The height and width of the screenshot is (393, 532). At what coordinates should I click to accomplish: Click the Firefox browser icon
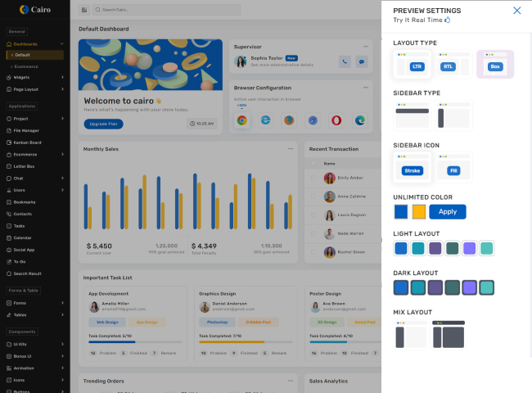point(289,120)
